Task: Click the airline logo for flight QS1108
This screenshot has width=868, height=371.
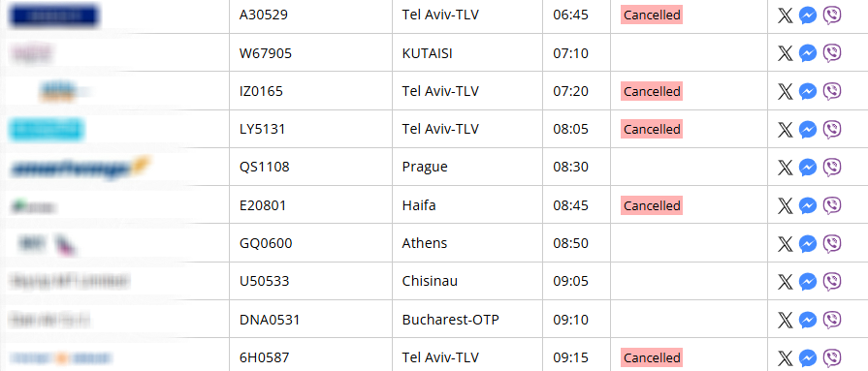Action: point(80,167)
